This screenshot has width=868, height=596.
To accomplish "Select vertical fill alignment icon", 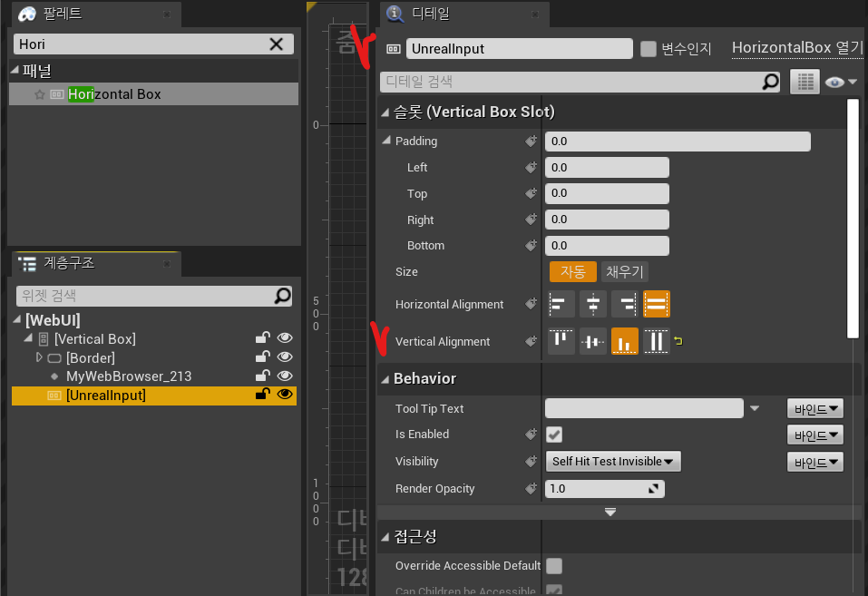I will click(657, 341).
